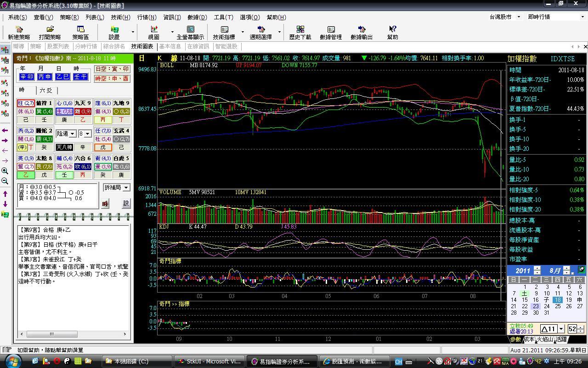This screenshot has width=588, height=368.
Task: Zoom in the chart with magnifier plus
Action: (x=5, y=171)
